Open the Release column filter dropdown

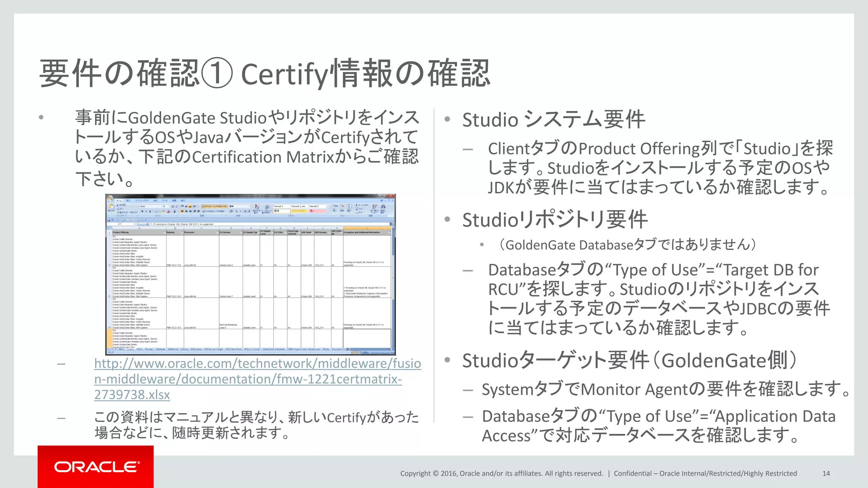pos(182,233)
